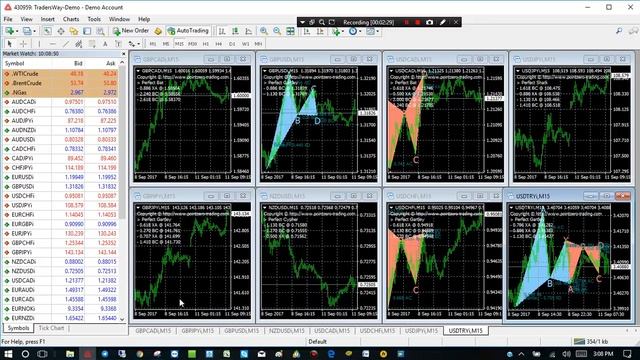The height and width of the screenshot is (360, 640).
Task: Select the Fibonacci retracement tool
Action: coord(92,44)
